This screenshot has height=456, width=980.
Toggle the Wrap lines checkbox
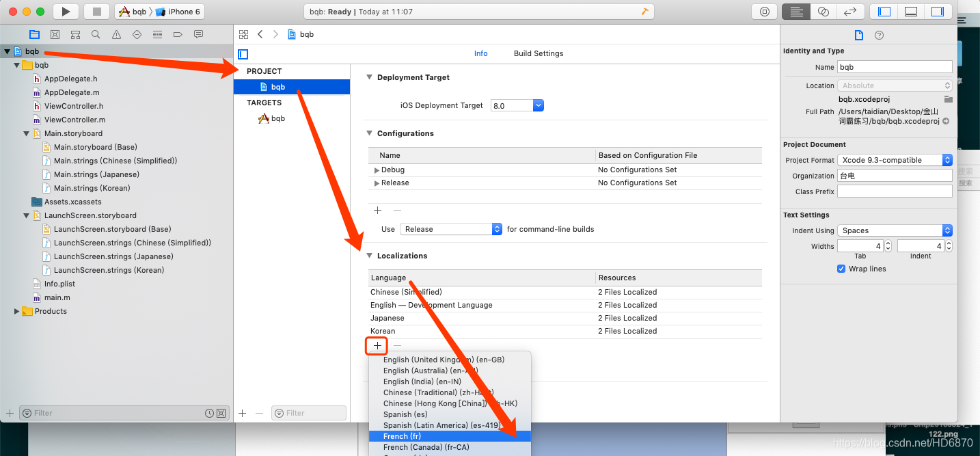click(x=841, y=269)
